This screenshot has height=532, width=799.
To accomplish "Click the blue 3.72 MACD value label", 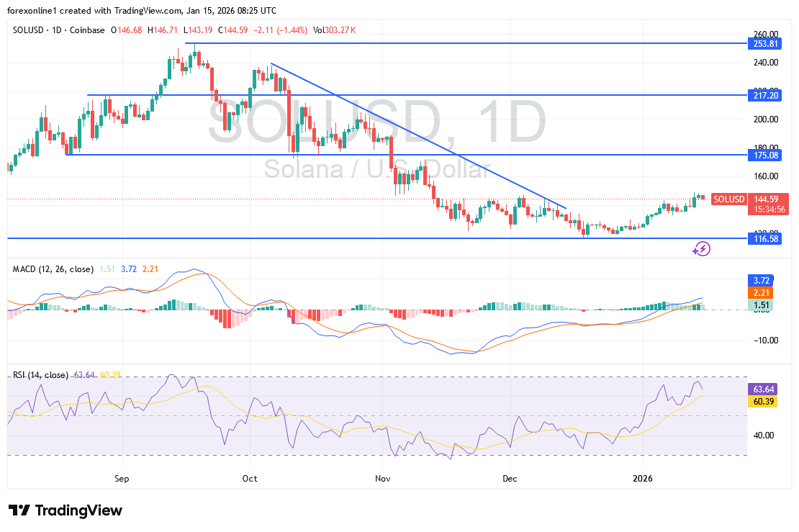I will coord(762,280).
